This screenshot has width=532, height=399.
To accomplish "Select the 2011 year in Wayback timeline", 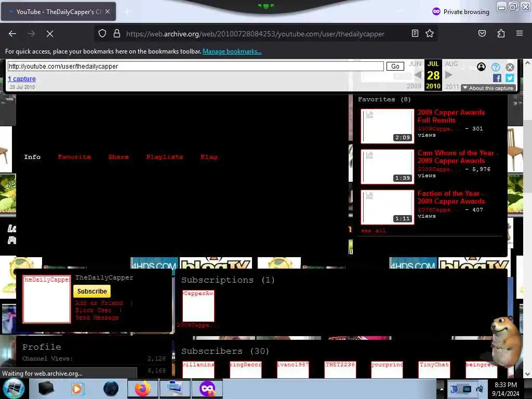I will coord(451,86).
